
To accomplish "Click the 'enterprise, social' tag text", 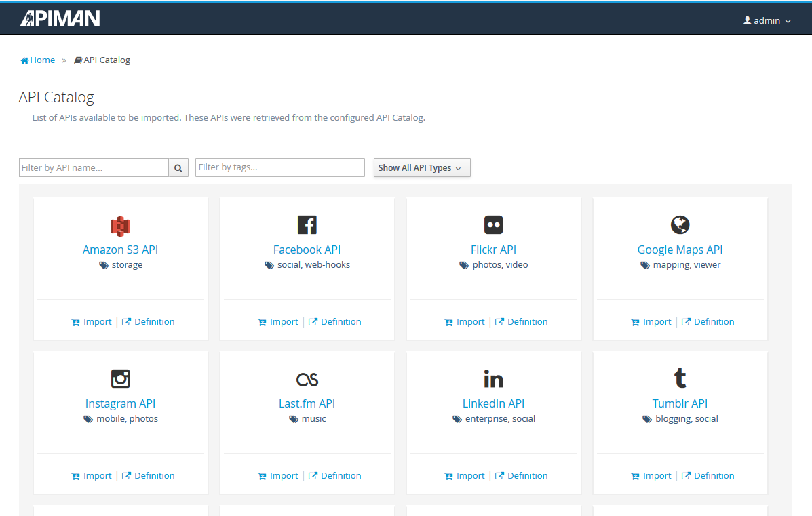I will click(500, 419).
